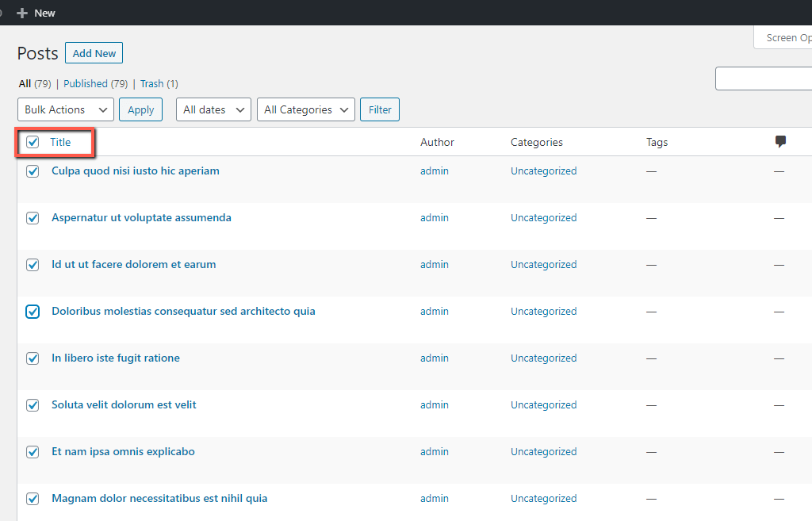Image resolution: width=812 pixels, height=521 pixels.
Task: Open the Screen Options tab
Action: point(783,38)
